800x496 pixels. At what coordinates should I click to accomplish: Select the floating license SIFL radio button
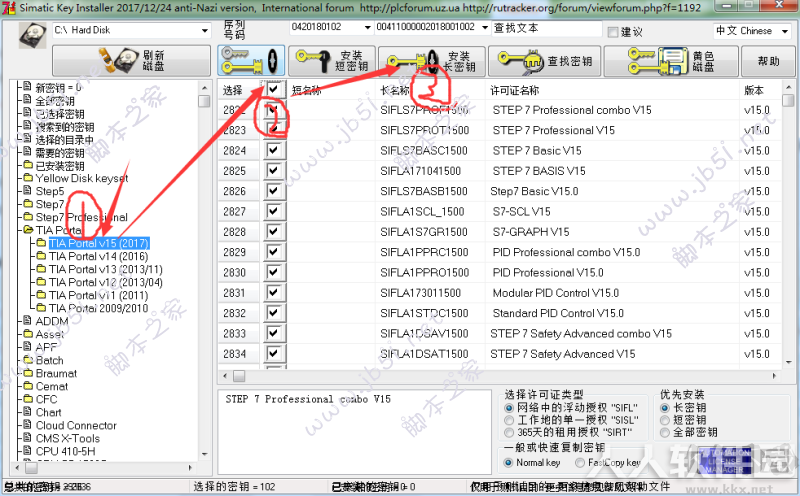[x=509, y=408]
